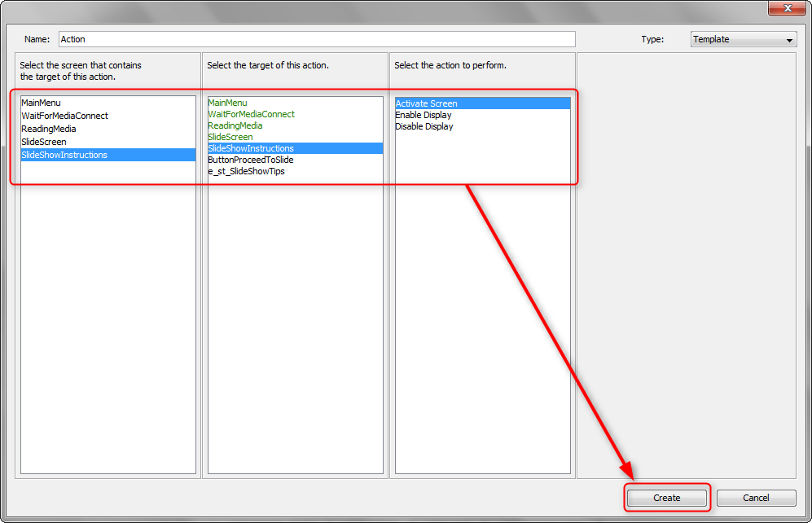Viewport: 812px width, 523px height.
Task: Select e_st_SlideShowTips as the target
Action: click(x=247, y=171)
